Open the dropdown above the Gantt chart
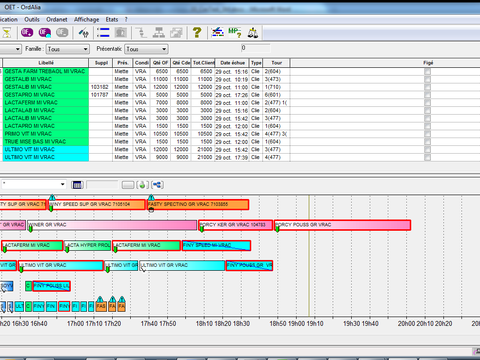Viewport: 480px width, 360px height. click(33, 184)
